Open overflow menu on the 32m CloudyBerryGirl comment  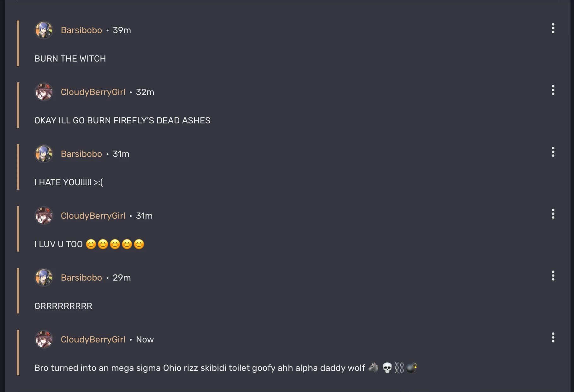tap(553, 90)
